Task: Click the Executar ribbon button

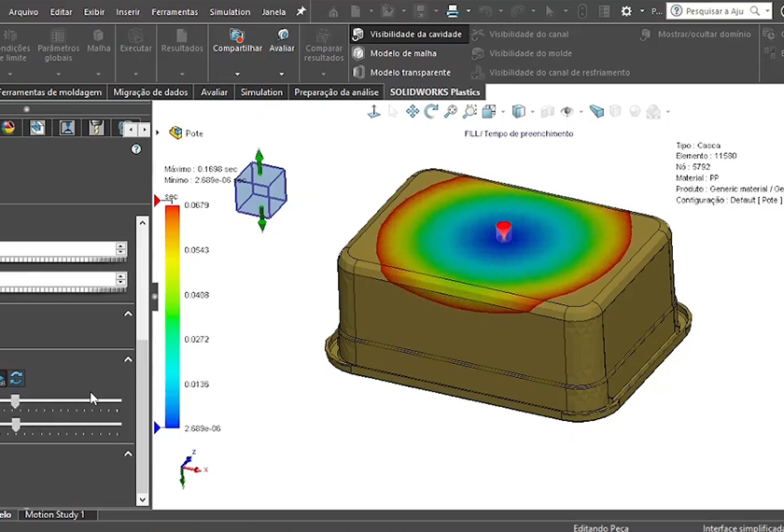Action: 135,41
